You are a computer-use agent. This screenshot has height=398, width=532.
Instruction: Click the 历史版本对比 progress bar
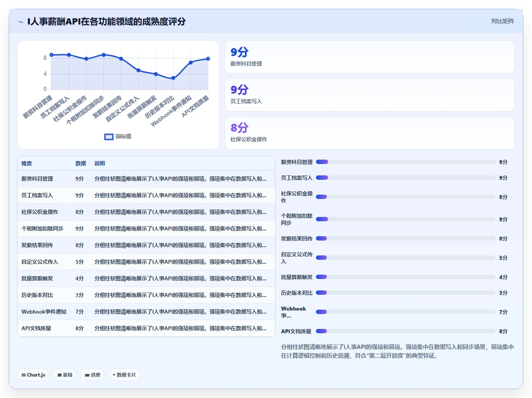pos(406,293)
